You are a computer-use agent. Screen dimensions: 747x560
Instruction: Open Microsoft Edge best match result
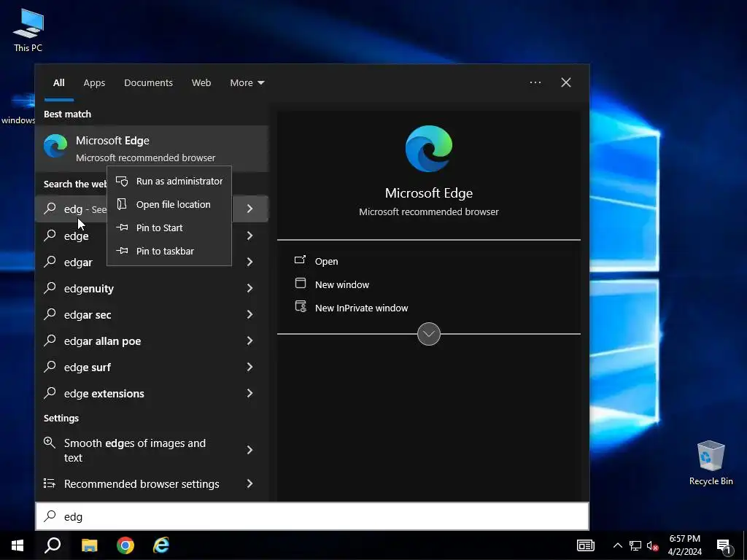click(152, 149)
